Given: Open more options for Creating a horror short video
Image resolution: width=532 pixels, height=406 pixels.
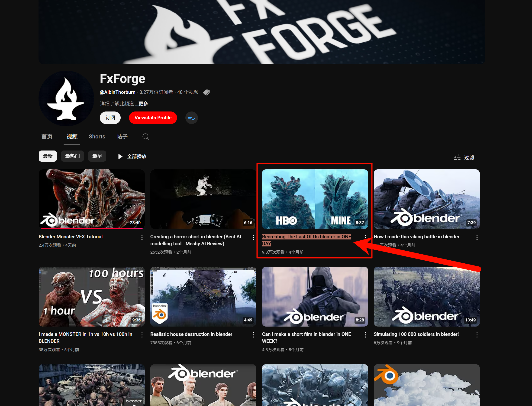Looking at the screenshot, I should (253, 237).
